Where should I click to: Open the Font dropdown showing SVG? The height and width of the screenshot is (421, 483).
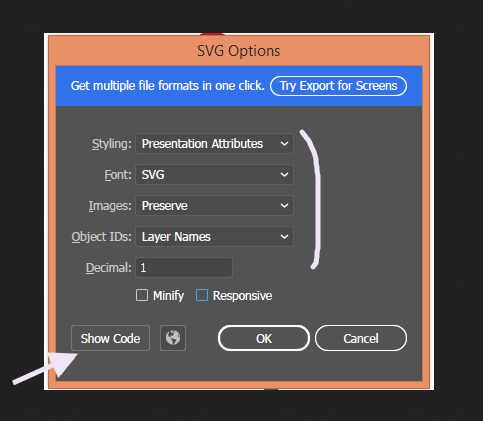(x=214, y=174)
